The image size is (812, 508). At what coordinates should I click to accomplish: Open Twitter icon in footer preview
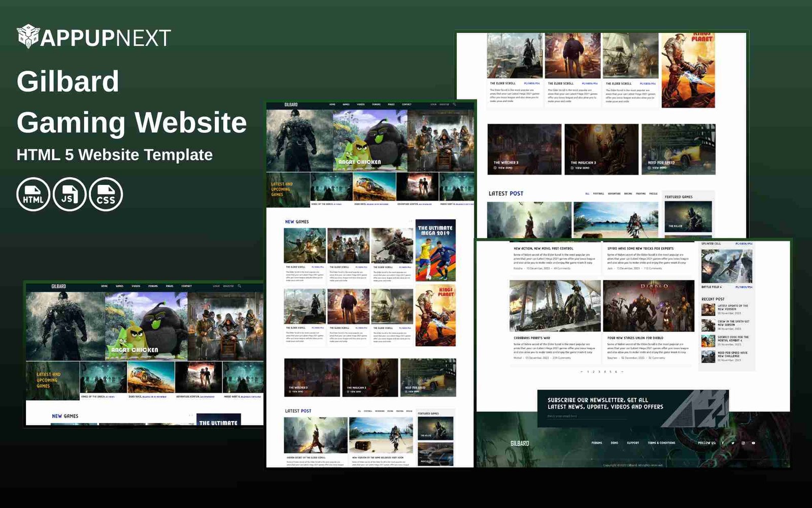point(733,443)
